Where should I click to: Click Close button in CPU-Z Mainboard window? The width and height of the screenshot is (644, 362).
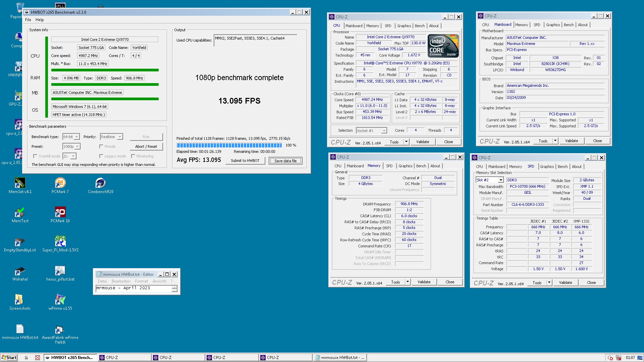click(597, 141)
